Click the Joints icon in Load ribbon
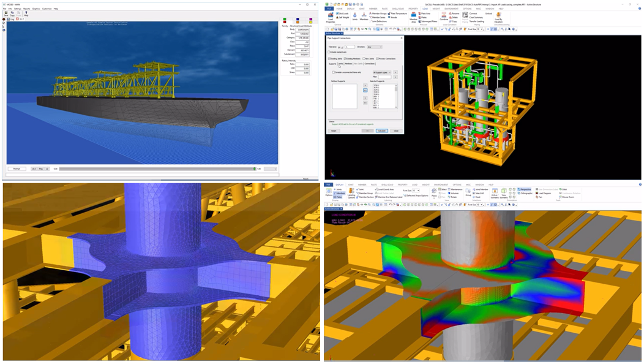Screen dimensions: 644x364 [354, 16]
